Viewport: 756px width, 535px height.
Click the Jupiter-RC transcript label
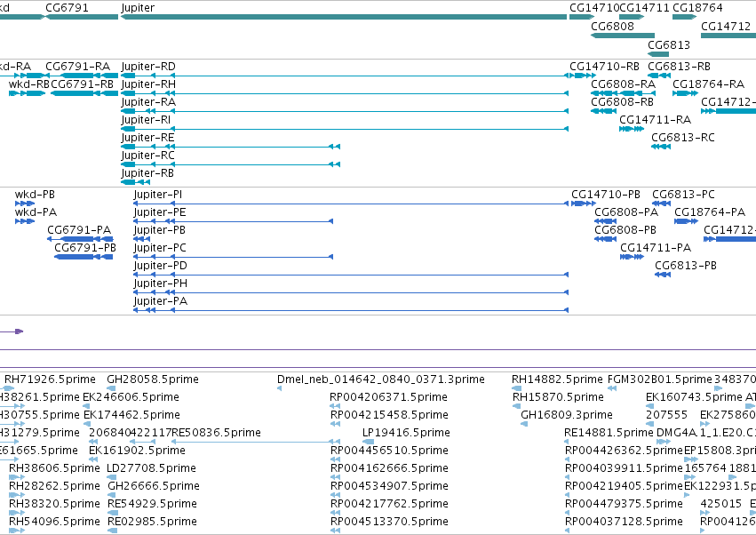[147, 156]
